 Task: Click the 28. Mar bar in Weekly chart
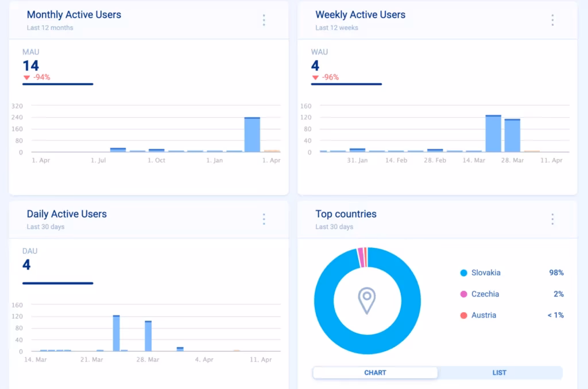(x=513, y=133)
